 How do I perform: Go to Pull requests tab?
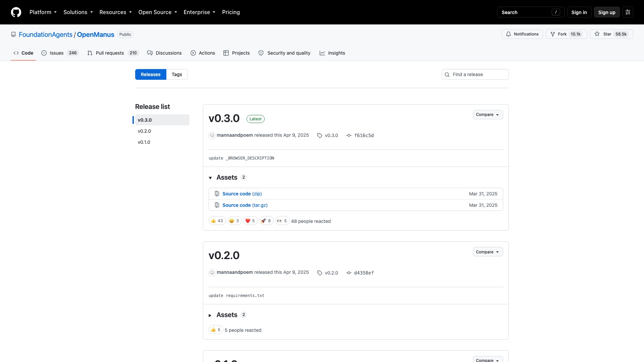(x=113, y=53)
